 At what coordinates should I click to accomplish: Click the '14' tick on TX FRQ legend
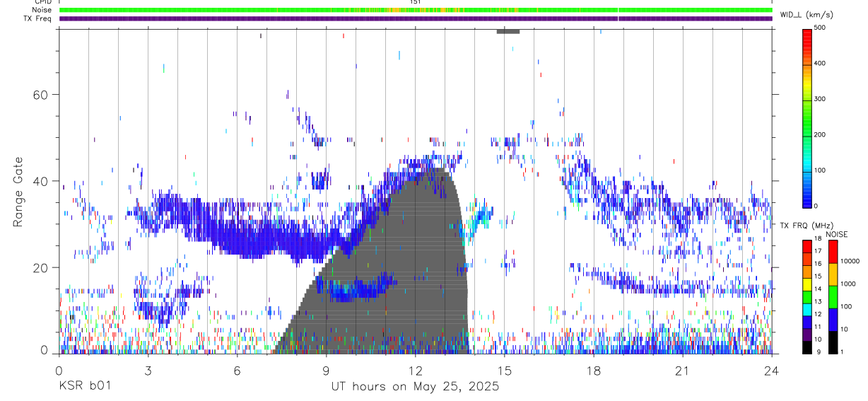coord(818,289)
